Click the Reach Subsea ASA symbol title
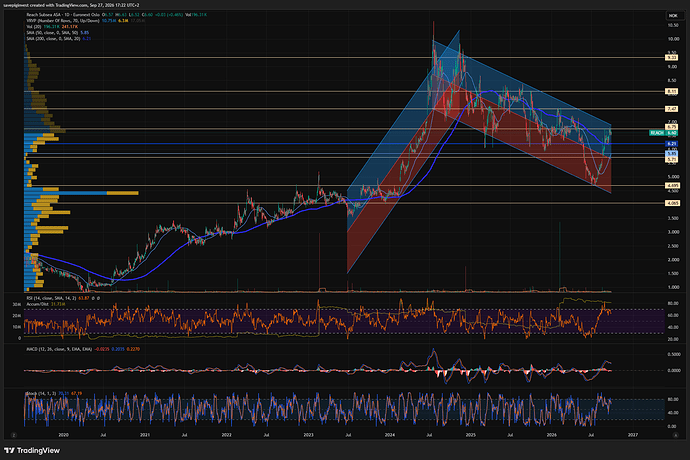The height and width of the screenshot is (460, 690). [x=62, y=15]
